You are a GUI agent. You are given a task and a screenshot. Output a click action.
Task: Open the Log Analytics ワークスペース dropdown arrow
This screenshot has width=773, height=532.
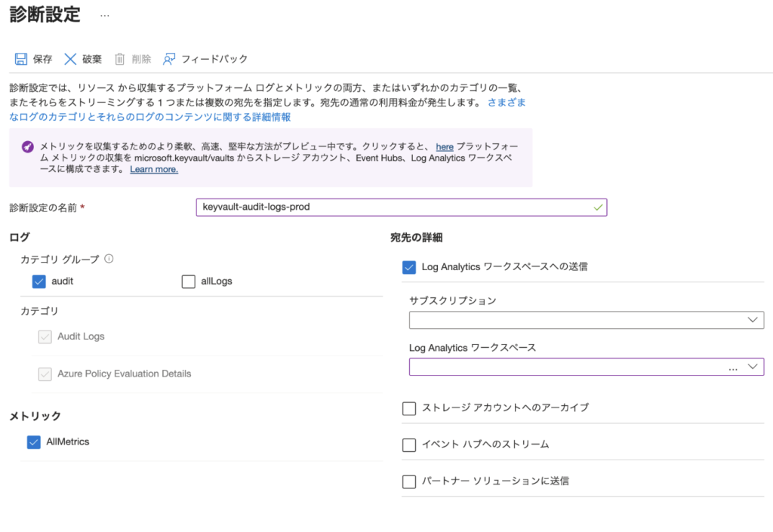[752, 367]
